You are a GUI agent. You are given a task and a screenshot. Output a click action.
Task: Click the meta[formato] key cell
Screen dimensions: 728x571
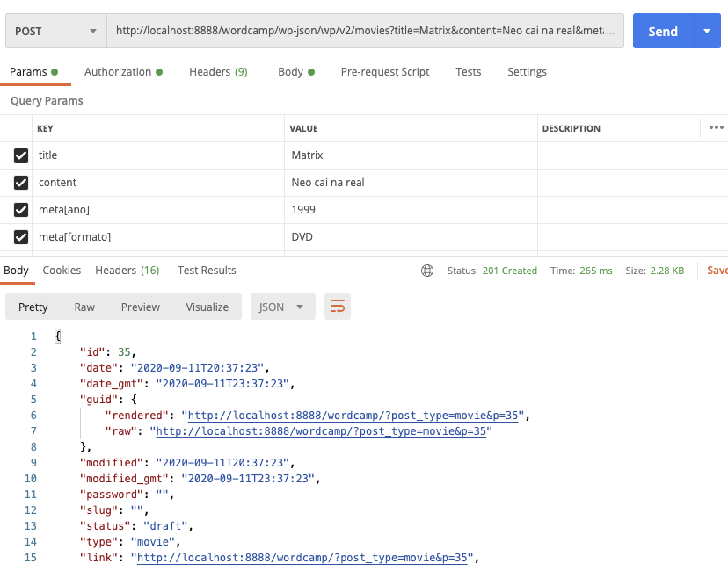pyautogui.click(x=158, y=237)
